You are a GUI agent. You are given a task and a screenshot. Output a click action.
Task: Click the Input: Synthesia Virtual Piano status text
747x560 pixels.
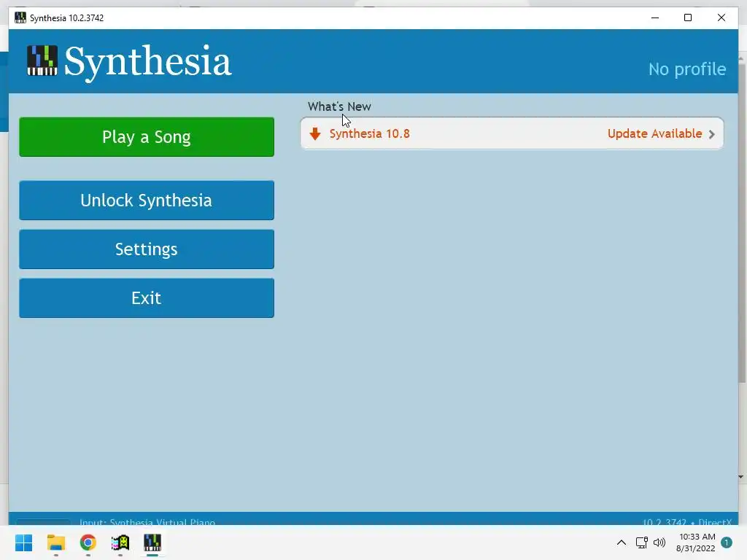click(x=147, y=522)
